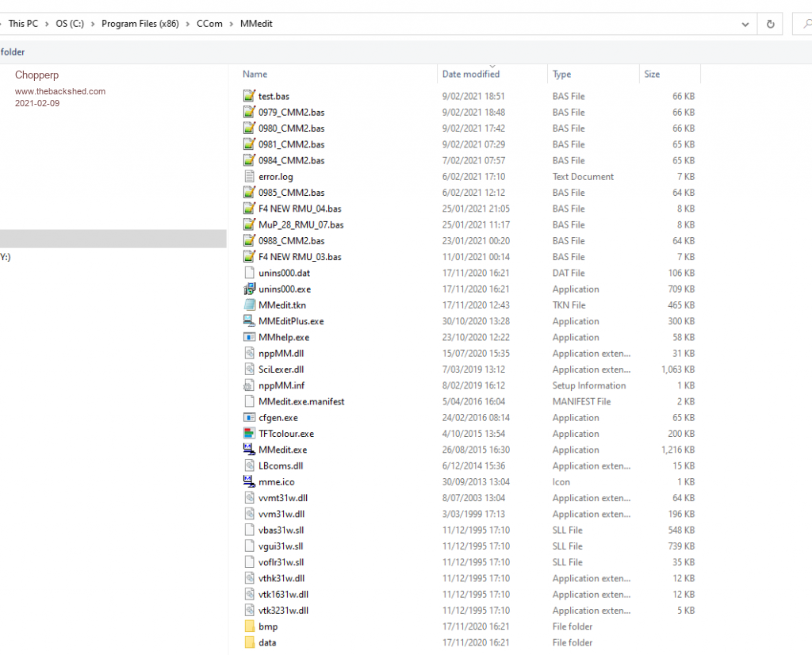Viewport: 812px width, 655px height.
Task: Click the bmp folder icon
Action: coord(250,626)
